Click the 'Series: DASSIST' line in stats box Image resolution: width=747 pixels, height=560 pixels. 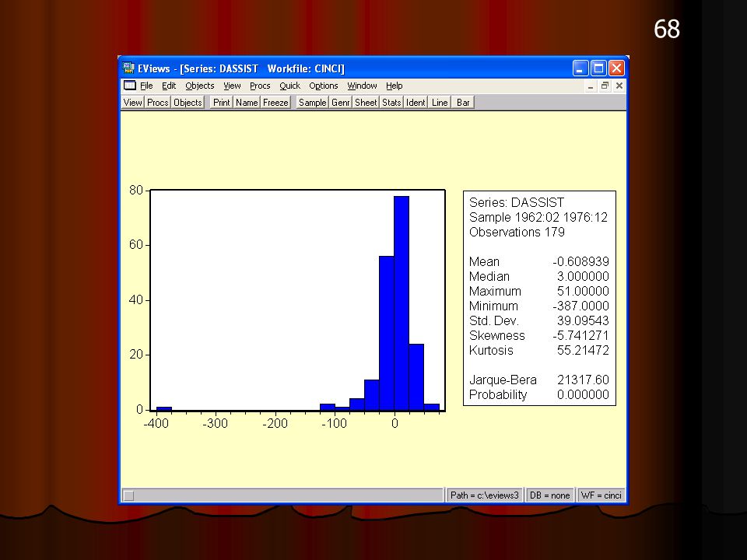[517, 202]
